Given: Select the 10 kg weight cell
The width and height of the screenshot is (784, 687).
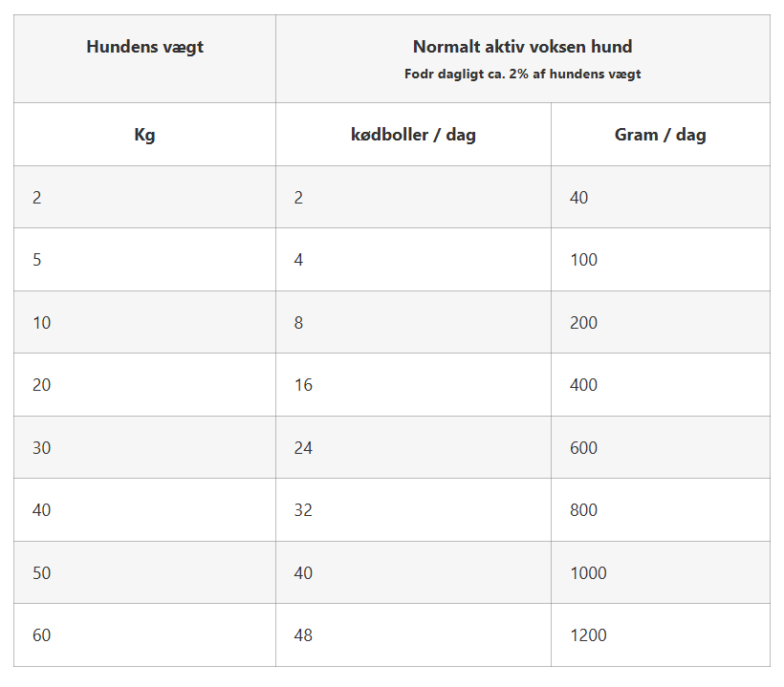Looking at the screenshot, I should (x=144, y=322).
